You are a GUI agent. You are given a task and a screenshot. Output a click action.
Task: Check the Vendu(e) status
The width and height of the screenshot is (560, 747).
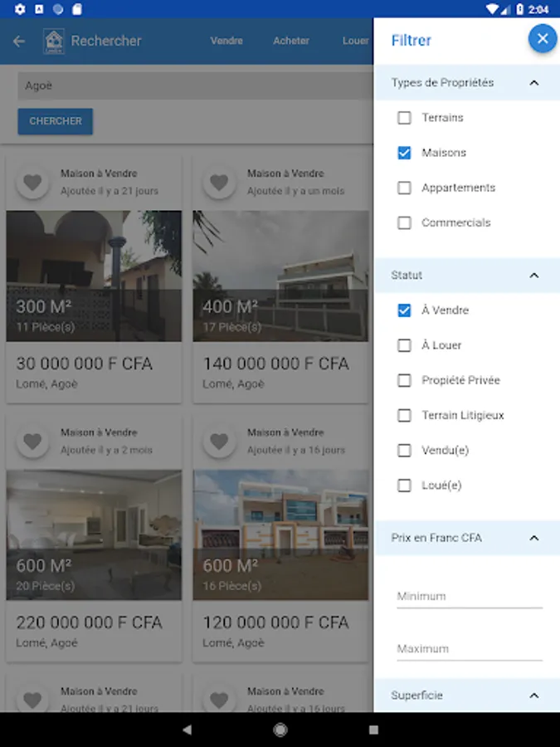click(x=404, y=450)
